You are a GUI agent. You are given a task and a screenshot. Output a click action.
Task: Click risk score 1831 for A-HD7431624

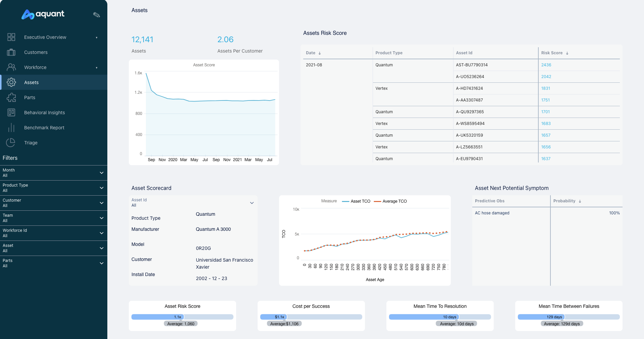click(546, 88)
